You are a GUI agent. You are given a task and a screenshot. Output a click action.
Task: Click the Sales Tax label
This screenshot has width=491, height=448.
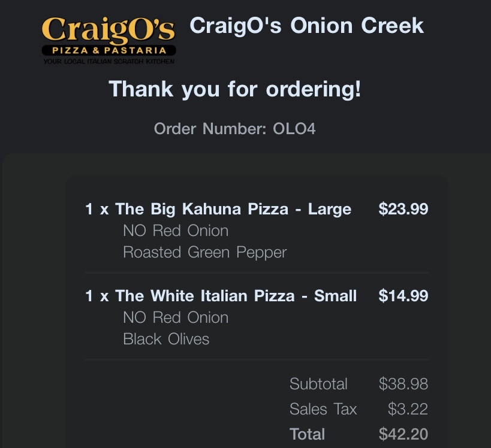click(323, 409)
